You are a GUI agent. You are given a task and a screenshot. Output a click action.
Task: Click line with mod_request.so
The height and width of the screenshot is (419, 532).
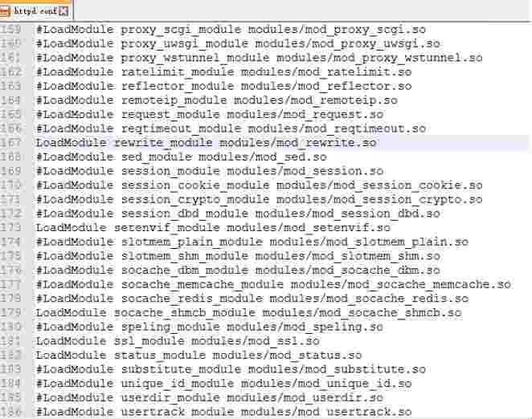[210, 115]
